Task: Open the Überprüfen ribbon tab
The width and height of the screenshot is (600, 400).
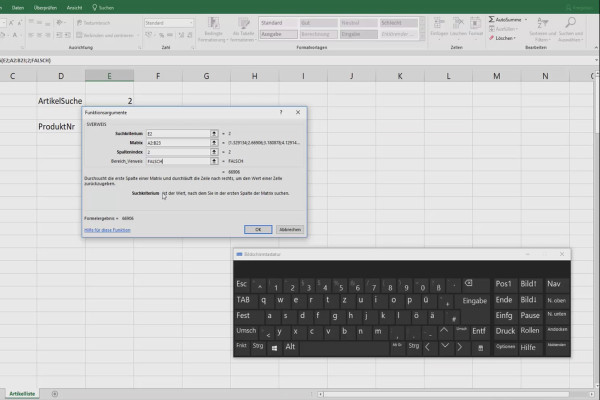Action: coord(45,7)
